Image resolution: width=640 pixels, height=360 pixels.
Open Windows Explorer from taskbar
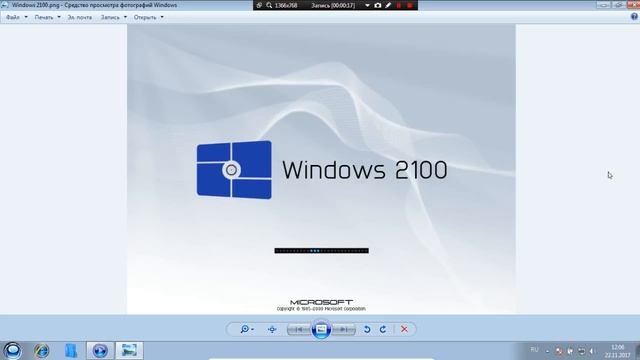pyautogui.click(x=71, y=351)
